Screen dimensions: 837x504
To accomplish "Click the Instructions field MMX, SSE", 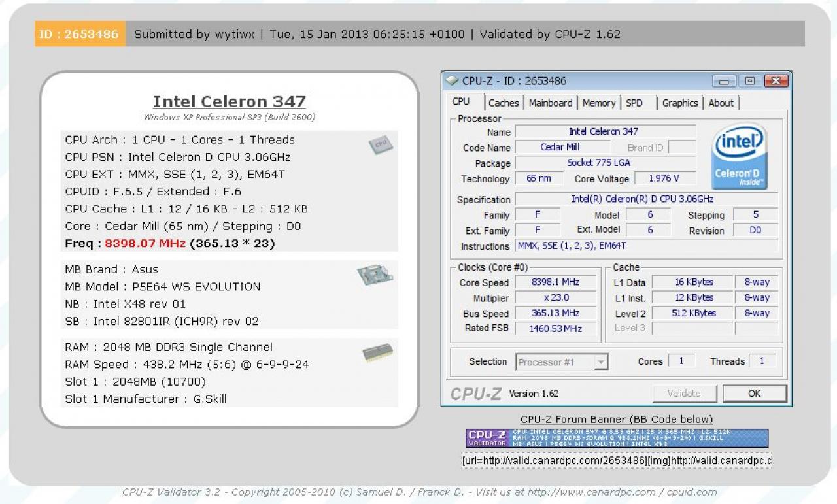I will 647,246.
